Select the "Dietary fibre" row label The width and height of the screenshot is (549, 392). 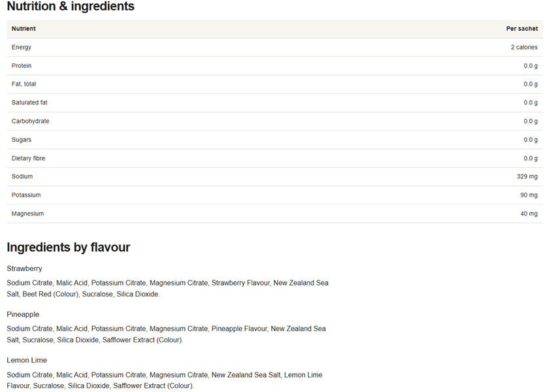(x=28, y=158)
